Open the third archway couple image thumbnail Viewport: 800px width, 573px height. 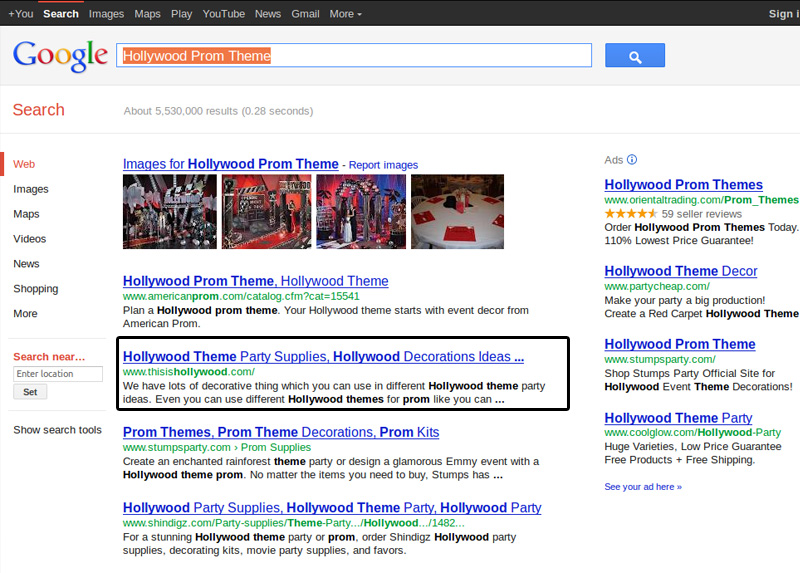click(361, 212)
